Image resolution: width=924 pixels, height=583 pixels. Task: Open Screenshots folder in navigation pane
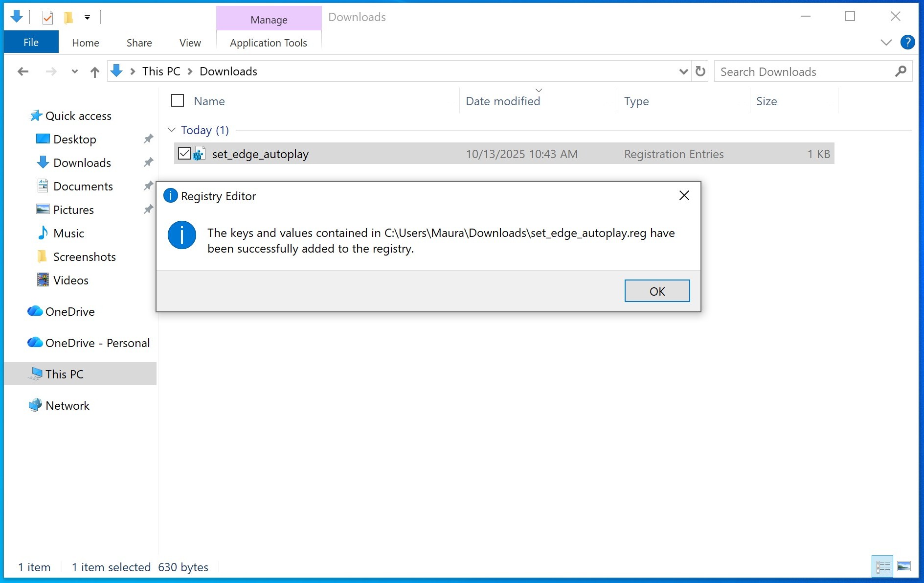point(85,257)
